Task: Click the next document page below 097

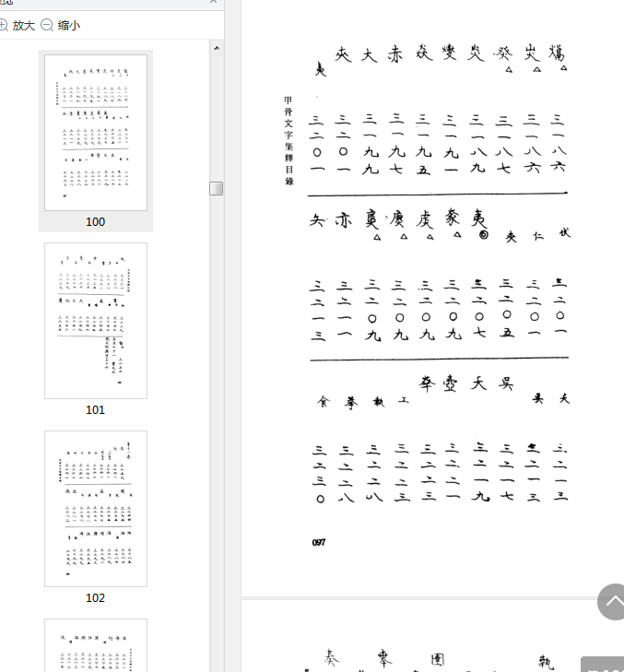Action: coord(432,636)
